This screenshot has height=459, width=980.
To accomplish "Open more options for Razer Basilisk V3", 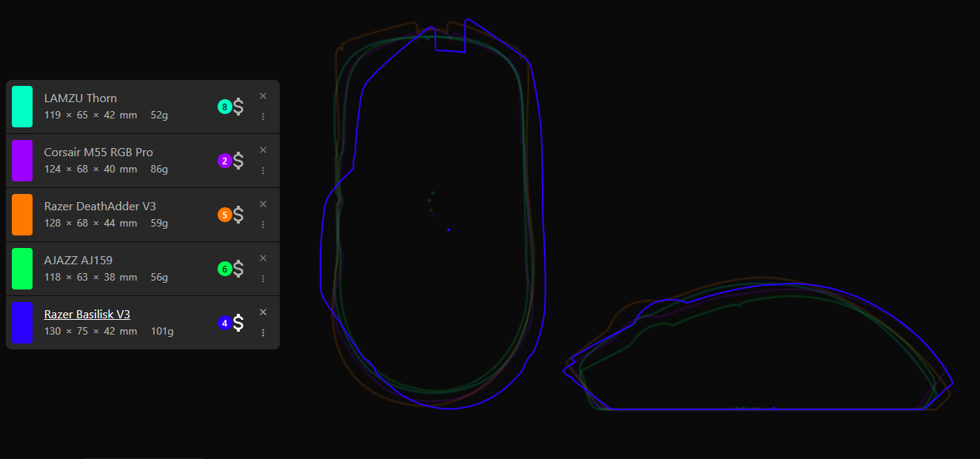I will (x=263, y=332).
